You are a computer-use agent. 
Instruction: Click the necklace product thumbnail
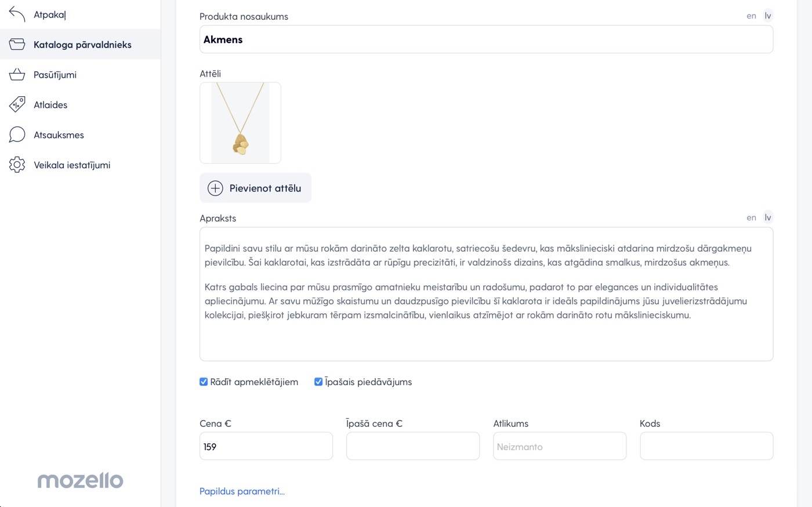[x=240, y=123]
